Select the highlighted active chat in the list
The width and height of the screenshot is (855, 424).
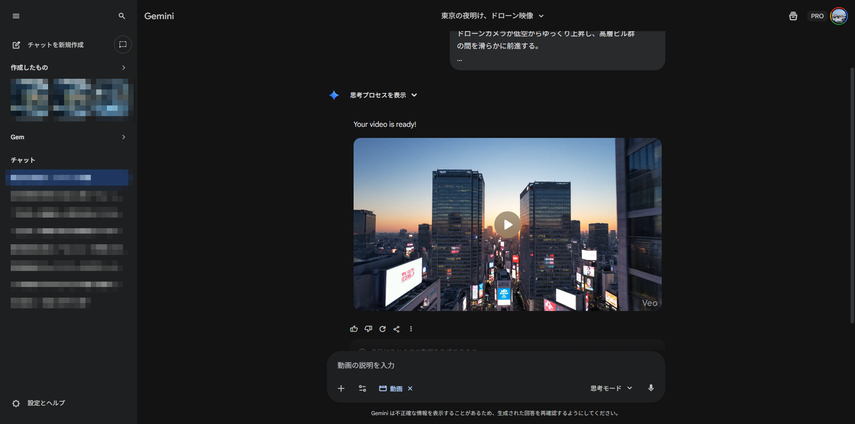click(67, 178)
